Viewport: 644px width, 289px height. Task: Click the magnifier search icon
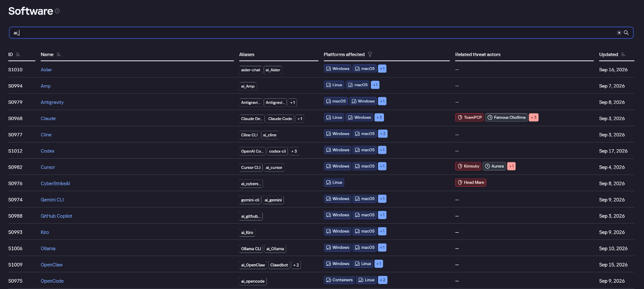(x=626, y=32)
